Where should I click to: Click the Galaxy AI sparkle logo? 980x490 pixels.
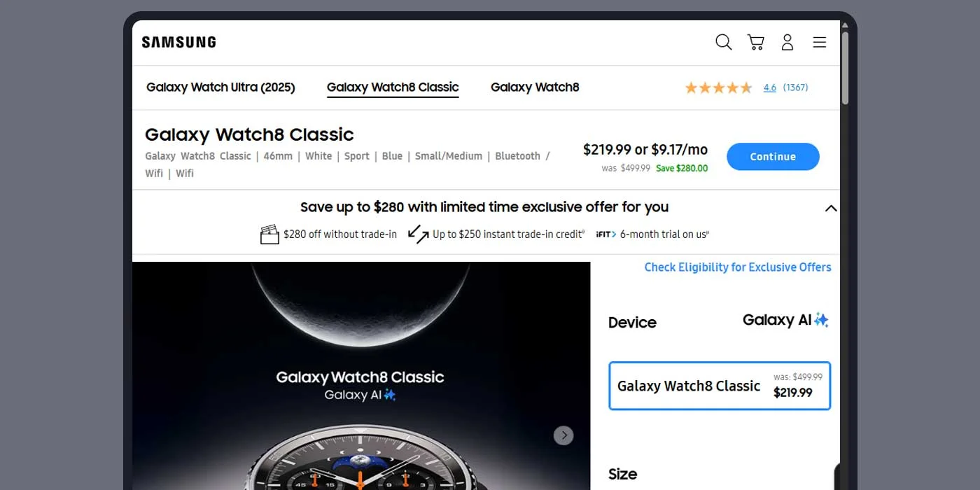785,320
